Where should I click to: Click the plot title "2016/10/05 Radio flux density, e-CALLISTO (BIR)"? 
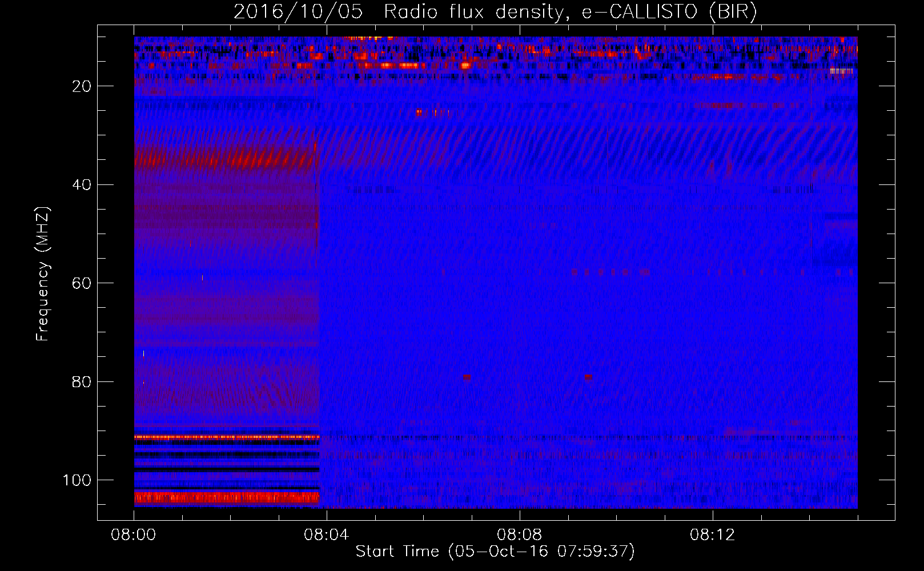click(495, 11)
